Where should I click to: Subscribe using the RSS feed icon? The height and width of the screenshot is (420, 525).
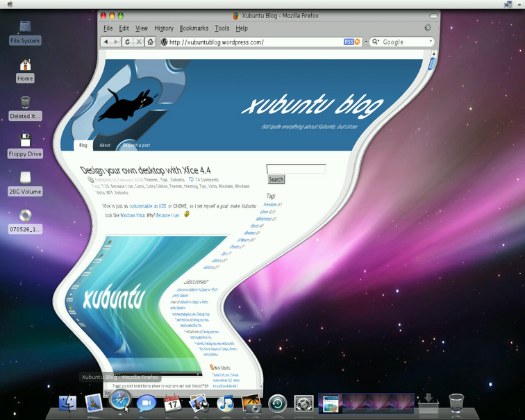click(351, 42)
